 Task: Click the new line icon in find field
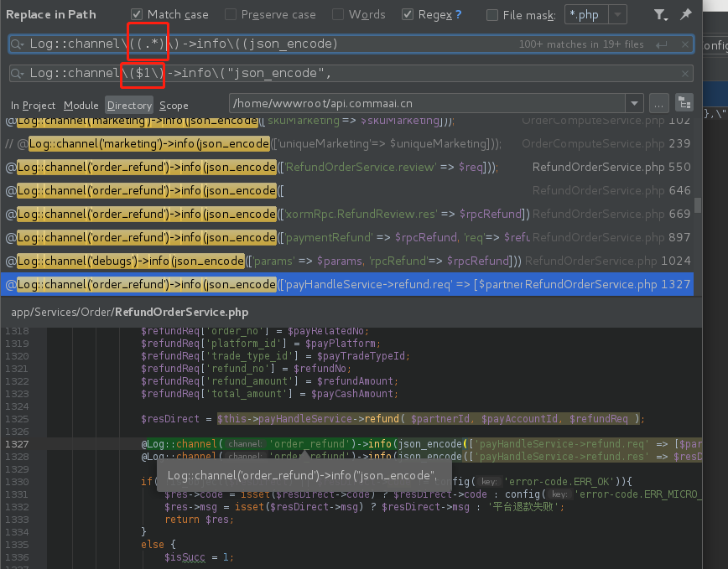coord(662,44)
